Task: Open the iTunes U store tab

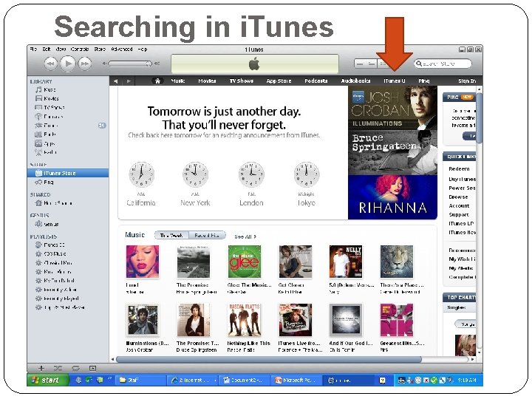Action: (395, 81)
